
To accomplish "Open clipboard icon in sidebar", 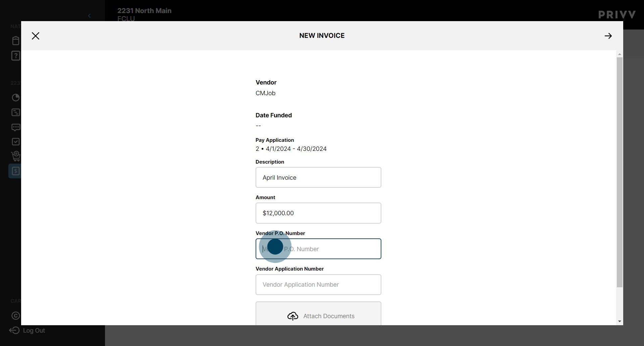I will click(x=16, y=41).
